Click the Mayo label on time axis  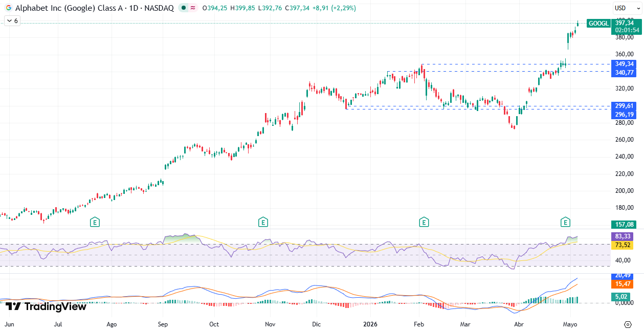pos(570,324)
